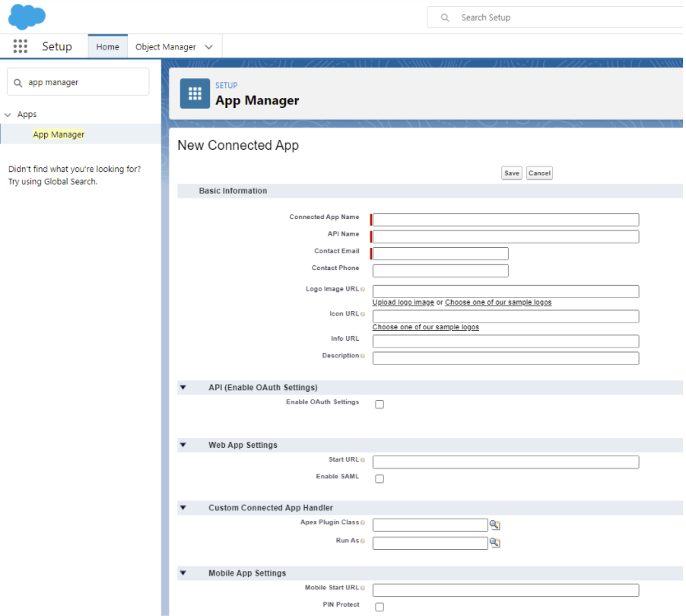
Task: Click the Upload logo image link
Action: tap(403, 303)
